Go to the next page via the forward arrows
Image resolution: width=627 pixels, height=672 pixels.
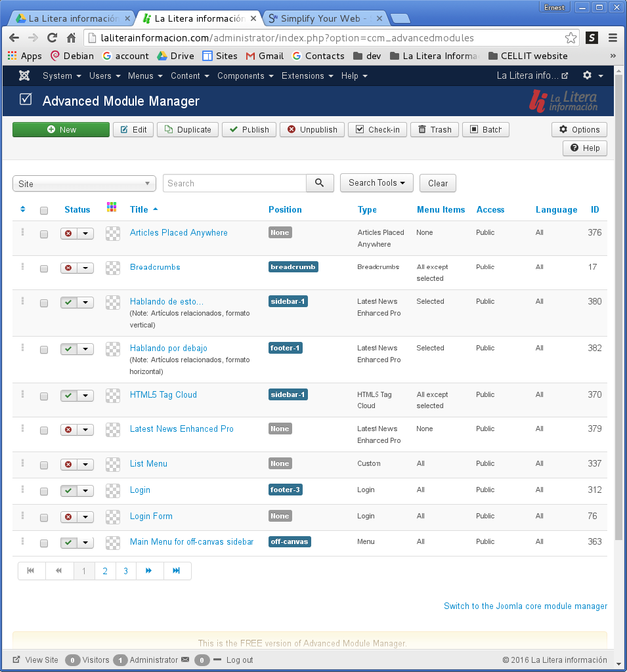click(x=149, y=571)
